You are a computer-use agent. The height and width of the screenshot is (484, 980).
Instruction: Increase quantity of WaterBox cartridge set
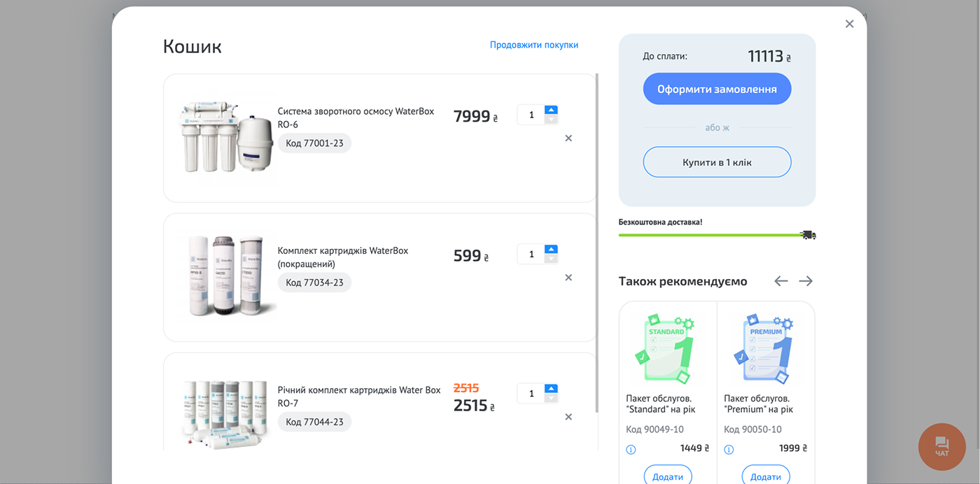pos(551,249)
